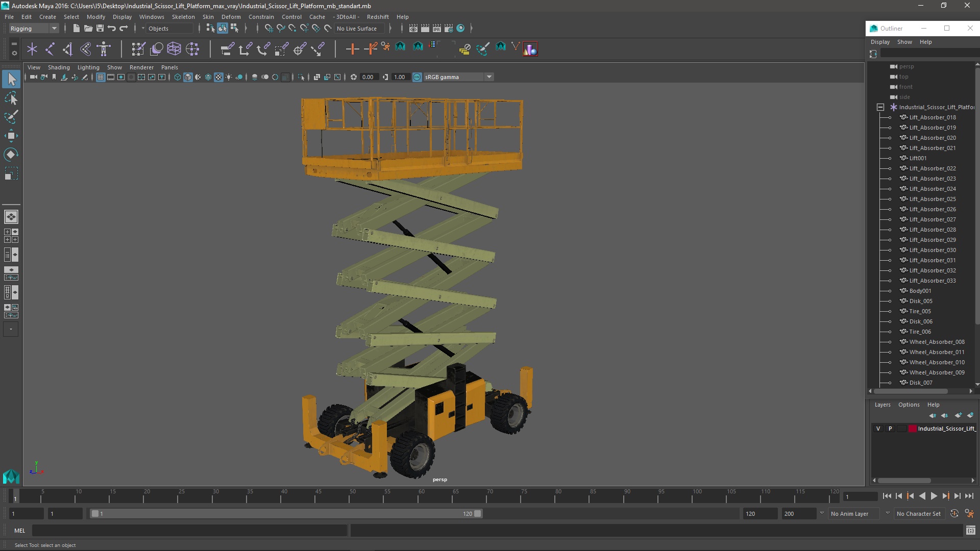The width and height of the screenshot is (980, 551).
Task: Collapse the Industrial_Scissor_Lift_Platform group in Outliner
Action: [880, 107]
